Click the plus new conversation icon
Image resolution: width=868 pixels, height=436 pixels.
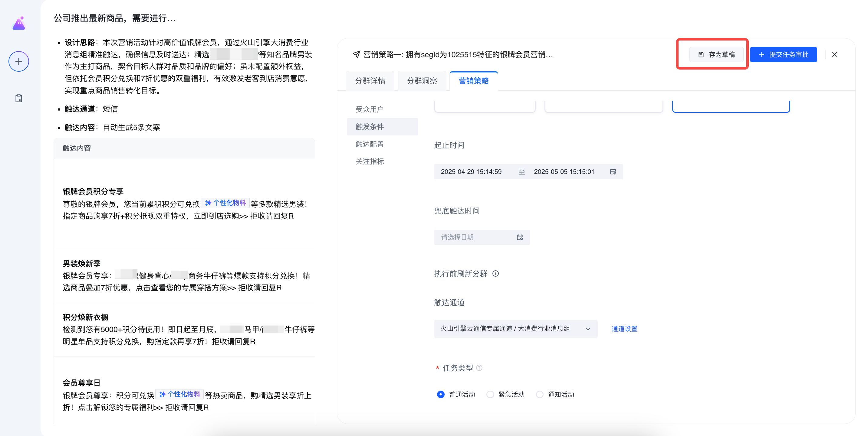[x=19, y=62]
